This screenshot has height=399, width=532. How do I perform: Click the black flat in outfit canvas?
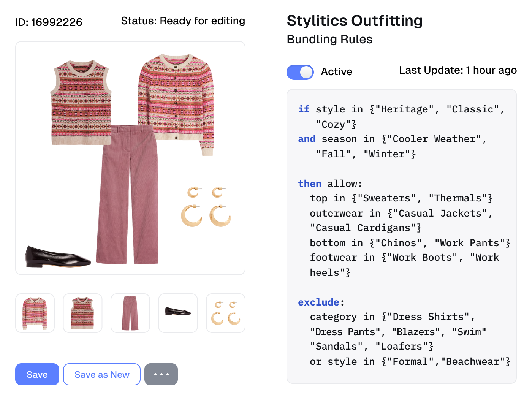tap(58, 256)
